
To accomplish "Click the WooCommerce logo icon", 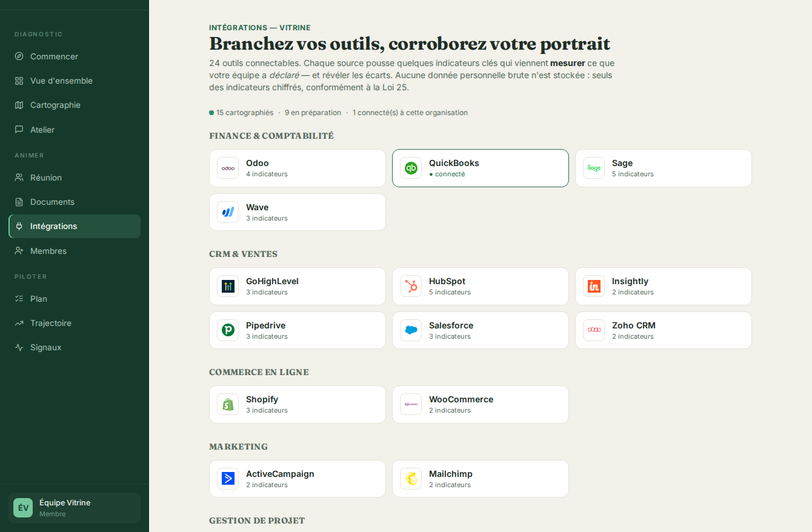I will coord(411,404).
